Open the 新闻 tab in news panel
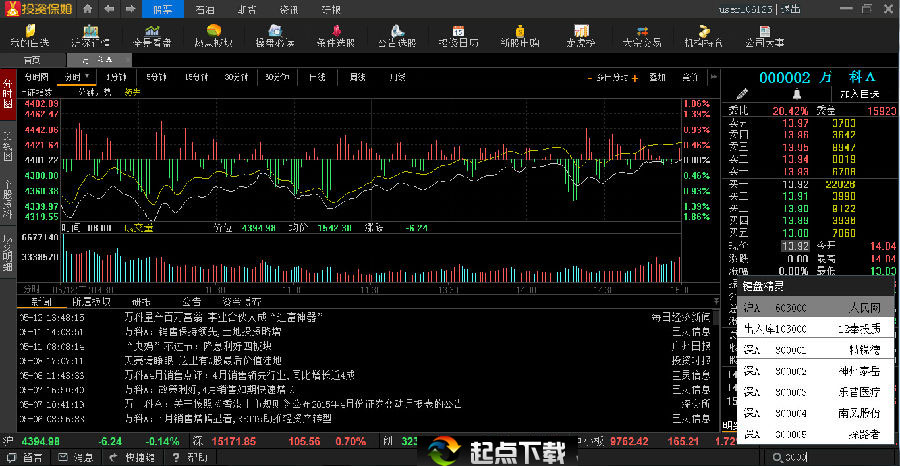This screenshot has height=466, width=900. click(40, 301)
